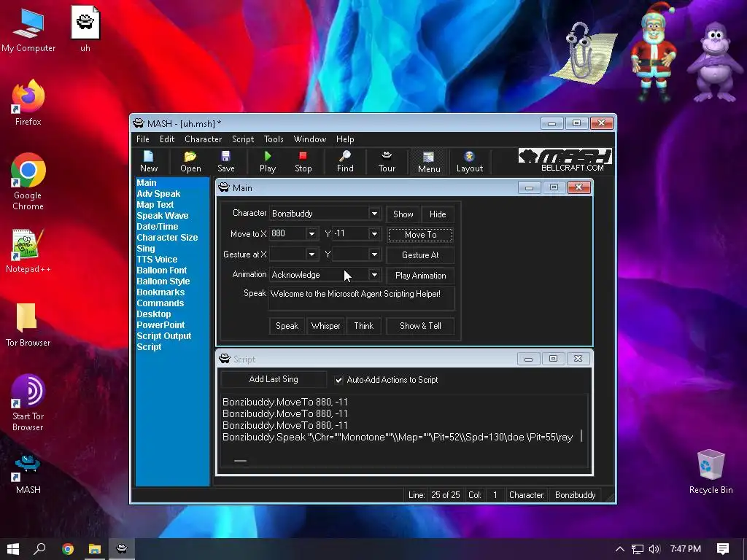This screenshot has height=560, width=747.
Task: Click the Move To button
Action: click(420, 235)
